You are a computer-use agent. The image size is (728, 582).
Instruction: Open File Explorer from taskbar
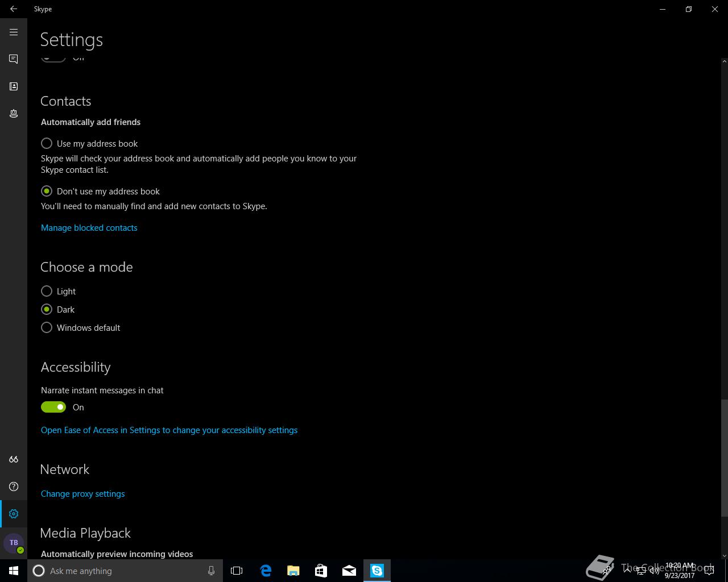[x=293, y=571]
